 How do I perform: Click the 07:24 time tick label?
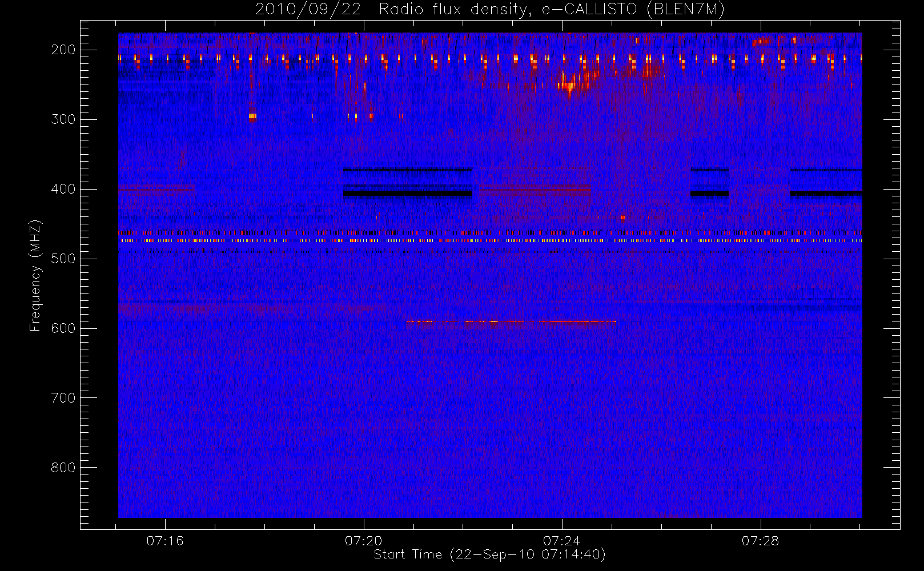(562, 541)
